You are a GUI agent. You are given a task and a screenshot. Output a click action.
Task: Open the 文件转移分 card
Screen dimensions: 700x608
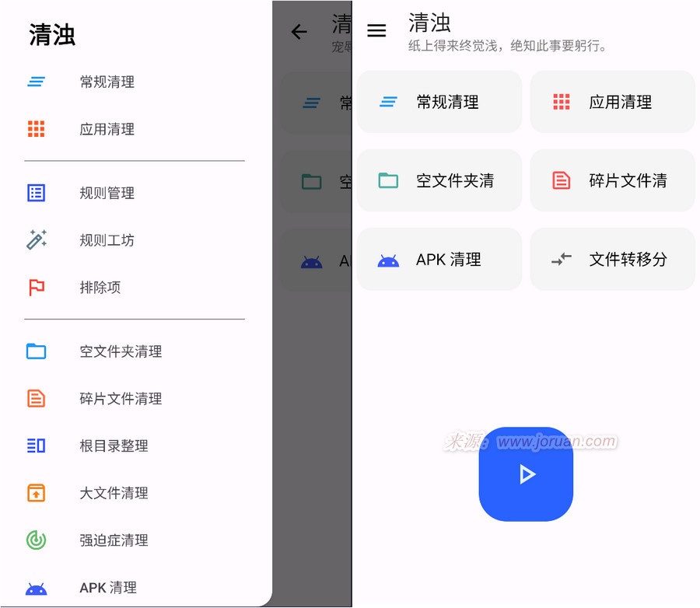(x=612, y=259)
